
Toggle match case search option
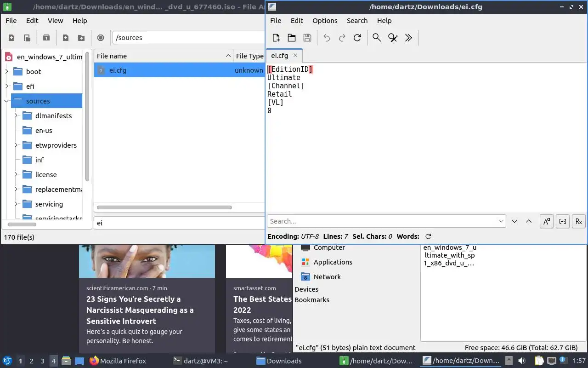(547, 221)
